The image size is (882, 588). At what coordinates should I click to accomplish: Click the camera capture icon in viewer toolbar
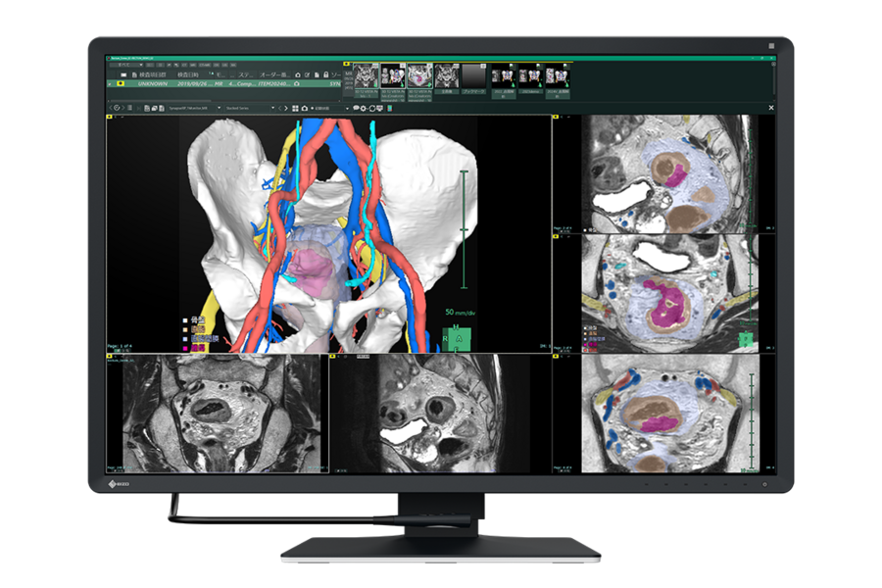305,108
